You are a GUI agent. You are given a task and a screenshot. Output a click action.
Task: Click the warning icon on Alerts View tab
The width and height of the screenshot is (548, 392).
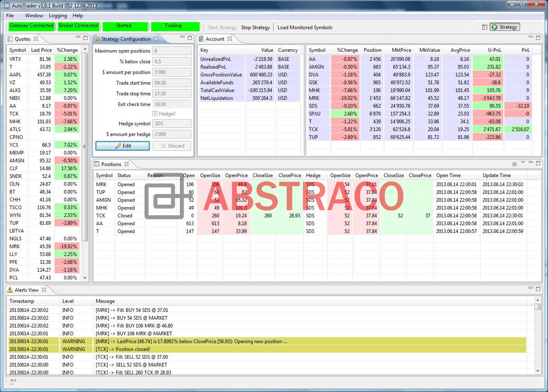(x=9, y=289)
